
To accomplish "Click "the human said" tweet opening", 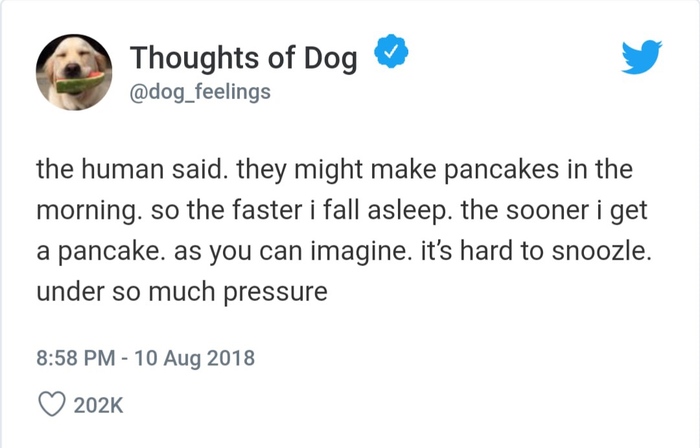I will 129,170.
